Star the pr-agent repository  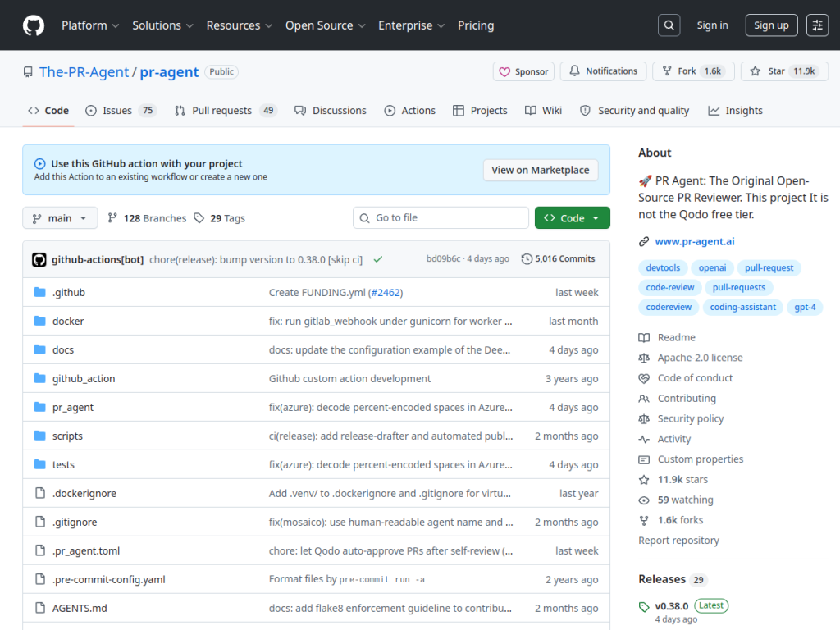(784, 71)
